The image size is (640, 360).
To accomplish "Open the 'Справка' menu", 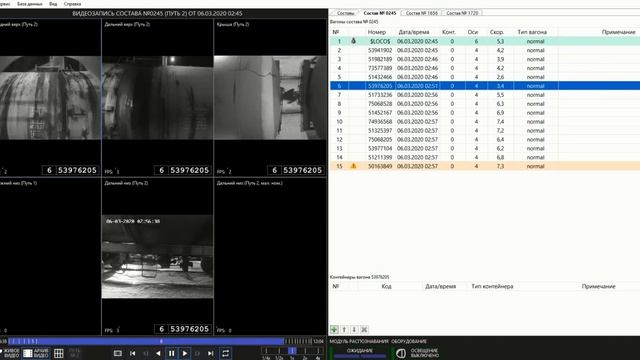I will (72, 4).
